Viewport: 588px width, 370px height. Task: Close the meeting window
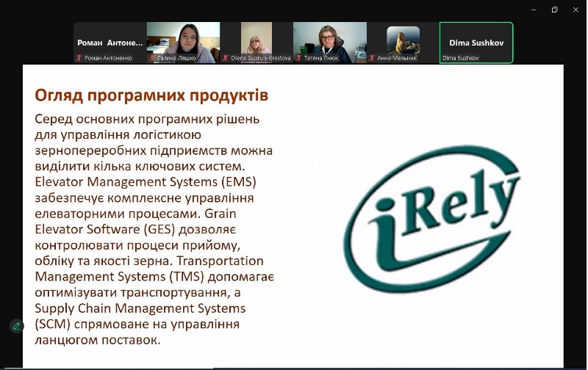pyautogui.click(x=576, y=10)
